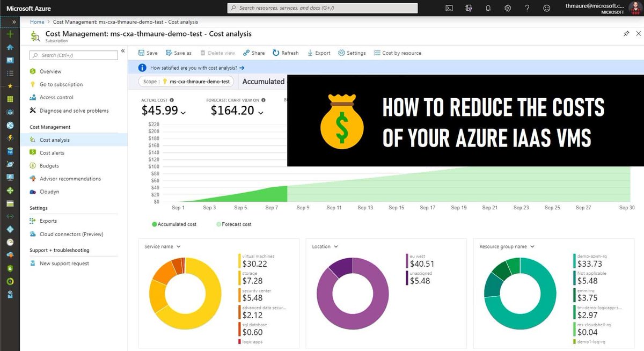The height and width of the screenshot is (351, 644).
Task: Pin the Cost analysis blade to dashboard
Action: tap(626, 33)
